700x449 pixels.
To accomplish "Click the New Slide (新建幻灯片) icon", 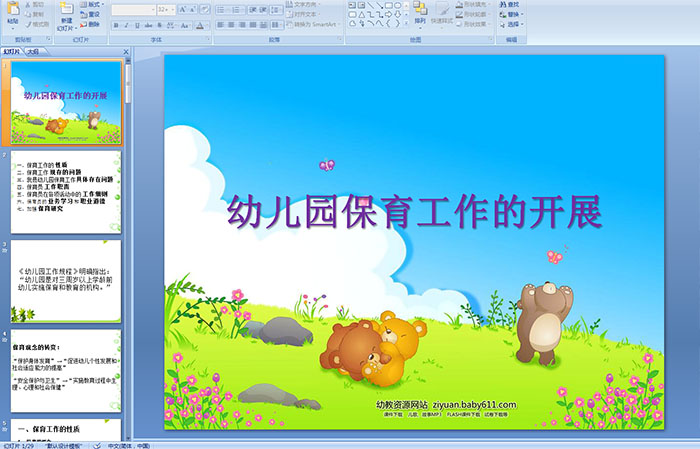I will (x=67, y=8).
